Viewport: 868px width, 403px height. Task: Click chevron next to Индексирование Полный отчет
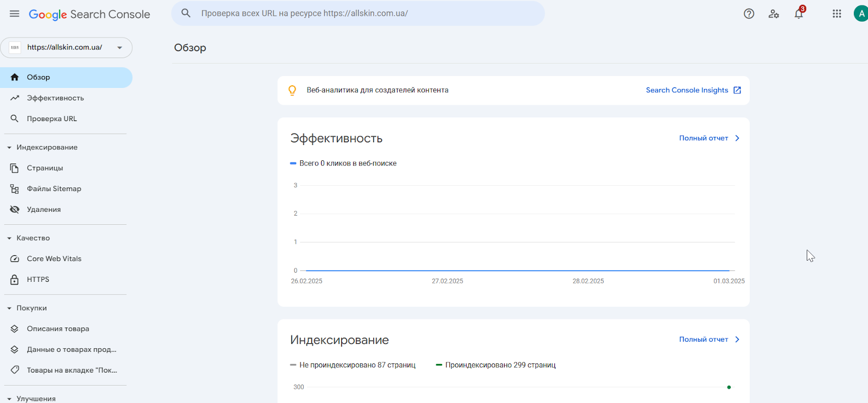(x=737, y=339)
